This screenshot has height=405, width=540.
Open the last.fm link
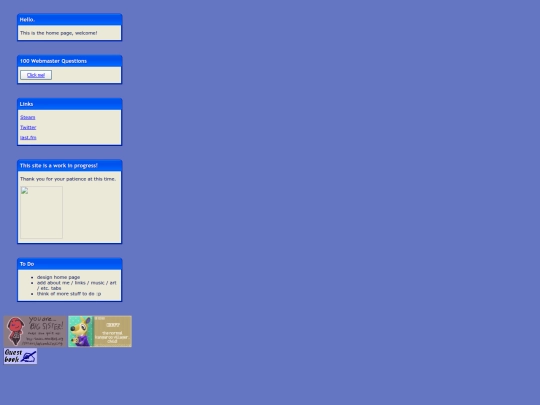28,137
